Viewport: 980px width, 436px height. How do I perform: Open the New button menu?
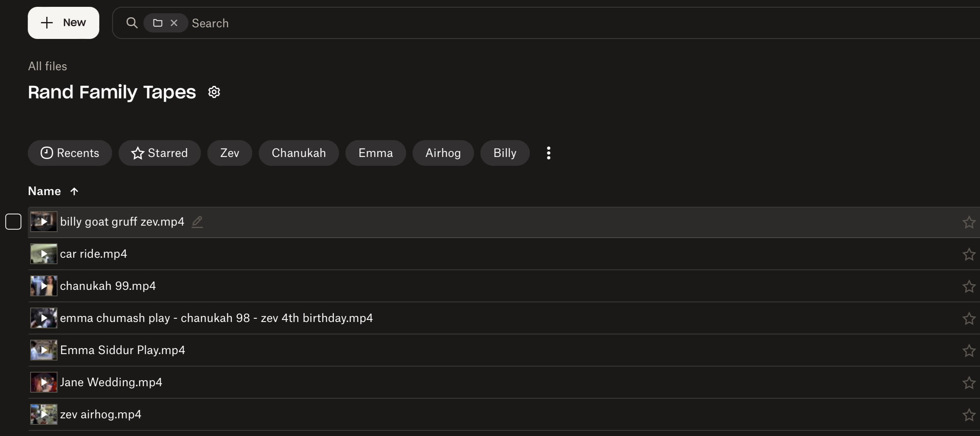(x=63, y=23)
